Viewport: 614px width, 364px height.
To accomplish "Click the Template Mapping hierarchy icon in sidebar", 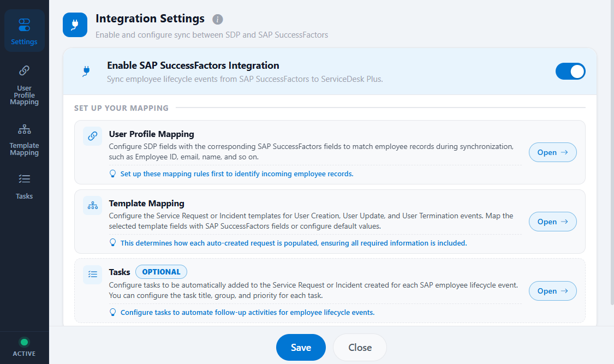I will pos(24,129).
